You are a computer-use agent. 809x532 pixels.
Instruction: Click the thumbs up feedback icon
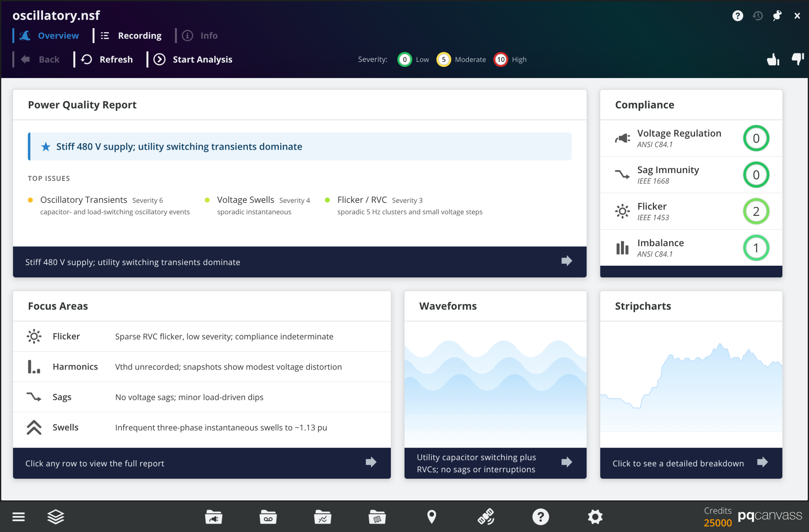[773, 59]
